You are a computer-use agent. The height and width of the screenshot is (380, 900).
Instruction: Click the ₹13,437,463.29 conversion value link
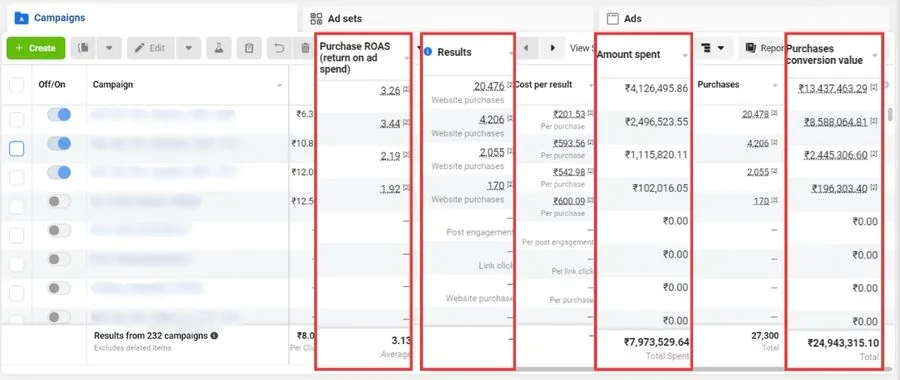coord(833,88)
